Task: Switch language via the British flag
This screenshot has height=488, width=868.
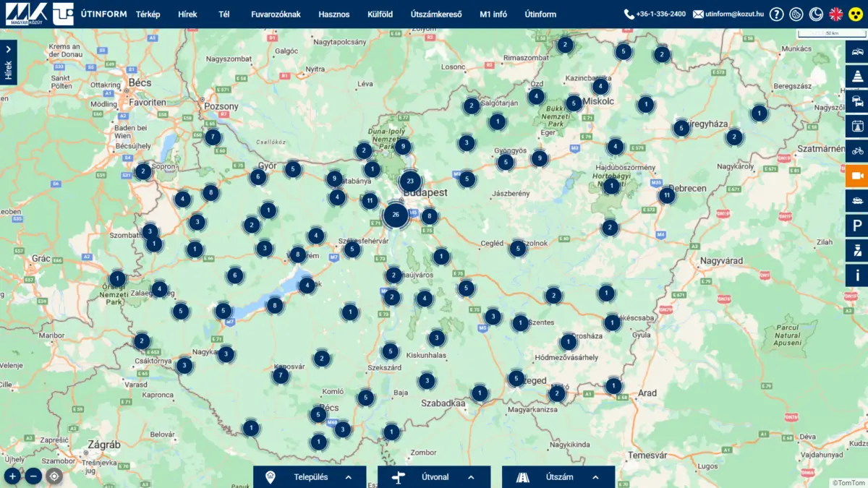Action: tap(835, 14)
